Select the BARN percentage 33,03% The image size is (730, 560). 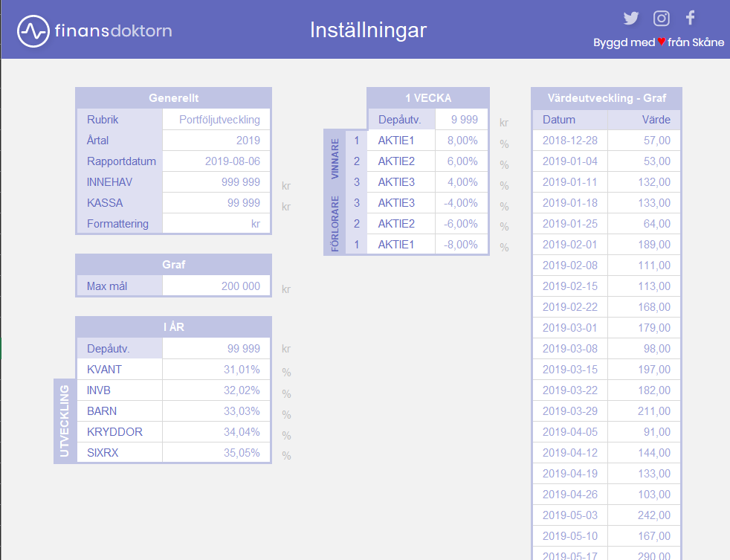click(216, 411)
